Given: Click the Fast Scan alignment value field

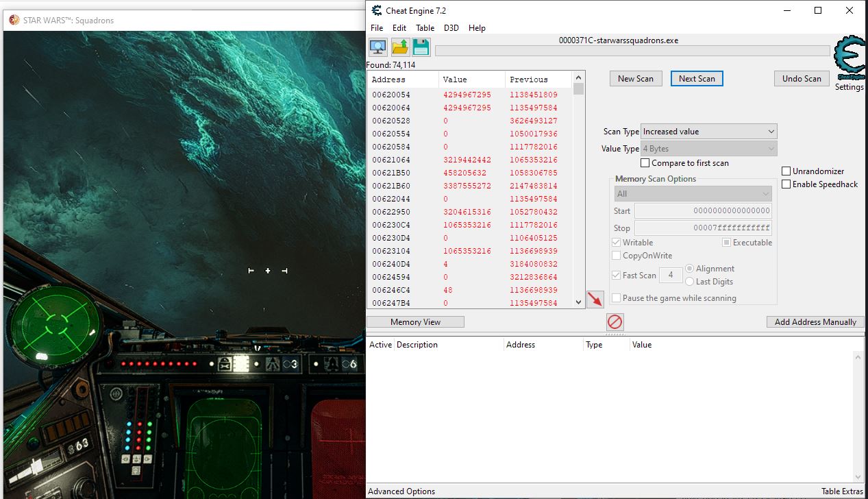Looking at the screenshot, I should click(x=671, y=276).
